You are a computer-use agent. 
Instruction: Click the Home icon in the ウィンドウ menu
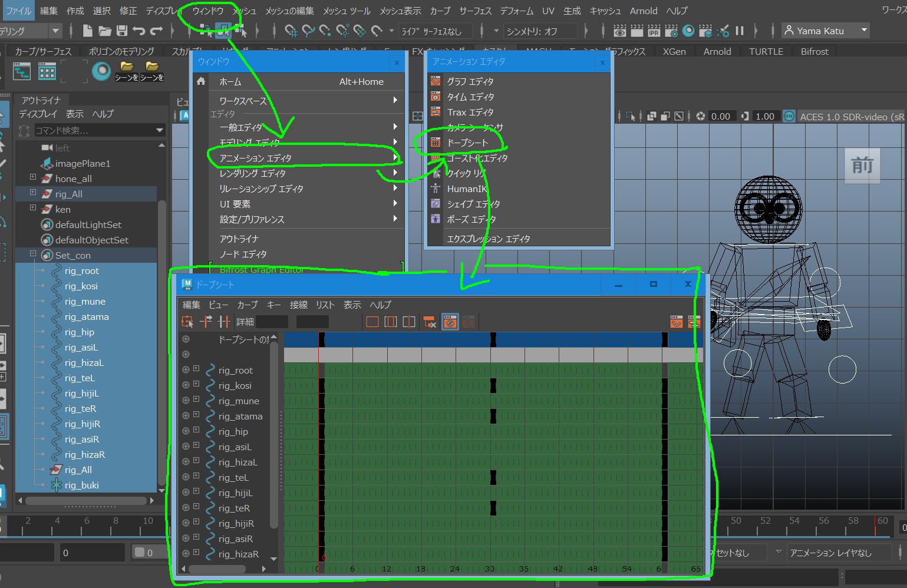201,81
